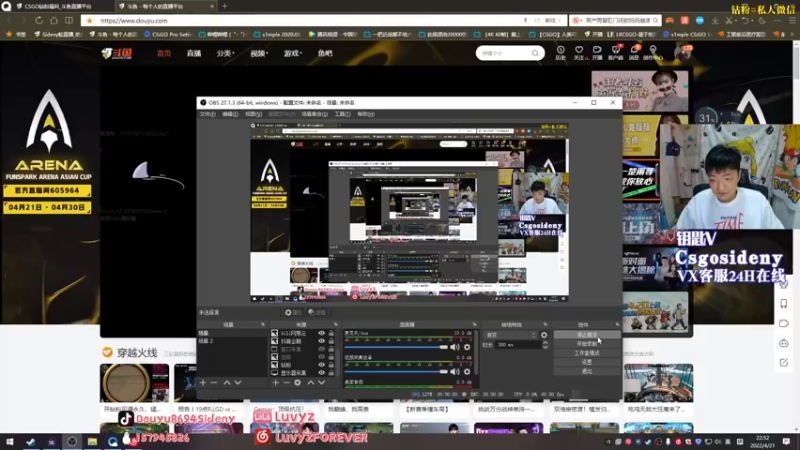Image resolution: width=800 pixels, height=450 pixels.
Task: Expand Douyu 视频 video menu
Action: click(x=259, y=53)
